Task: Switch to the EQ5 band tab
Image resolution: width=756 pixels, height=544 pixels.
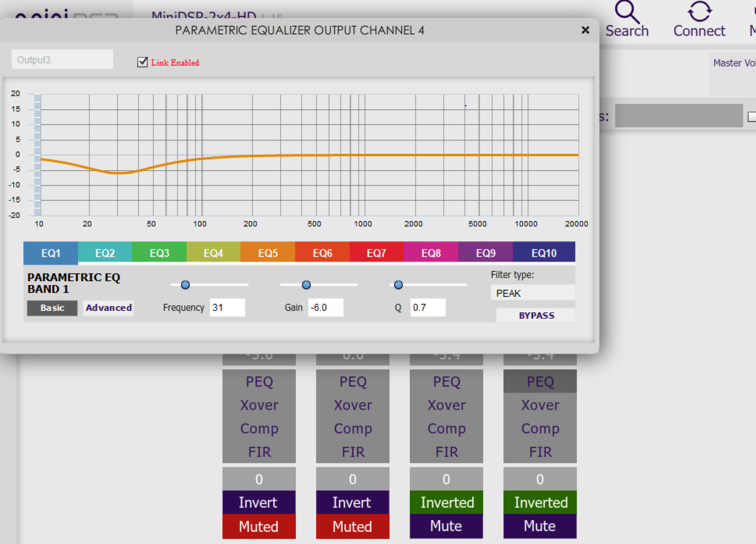Action: coord(268,253)
